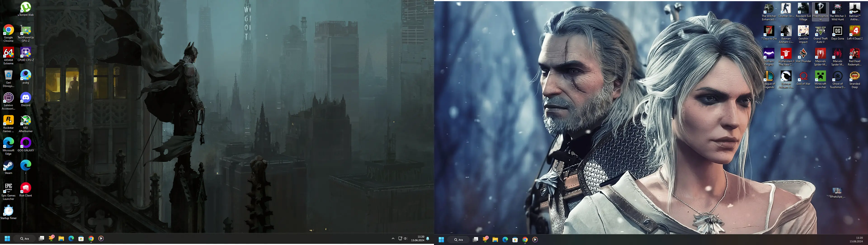Select the GOG GALAXY desktop icon
The image size is (868, 245).
[26, 144]
